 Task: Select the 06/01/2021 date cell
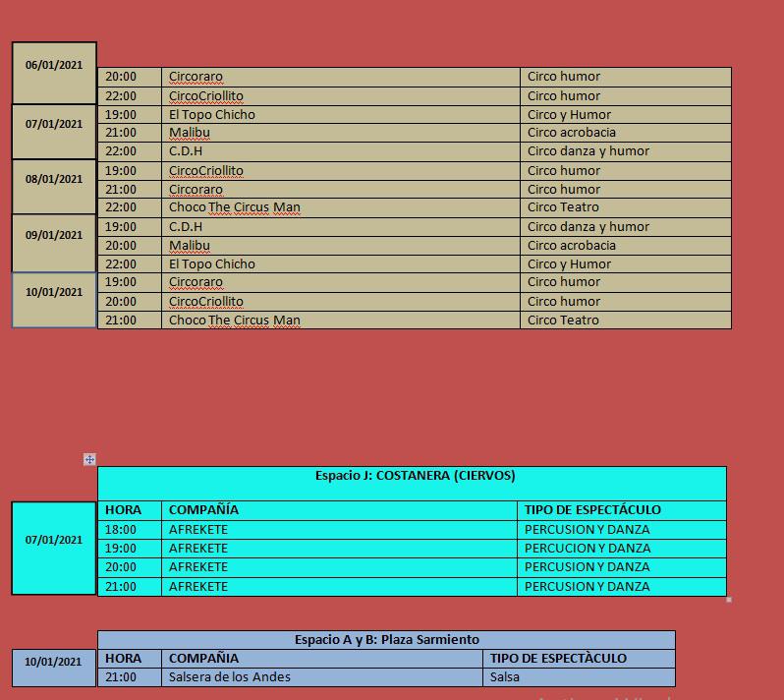point(54,66)
